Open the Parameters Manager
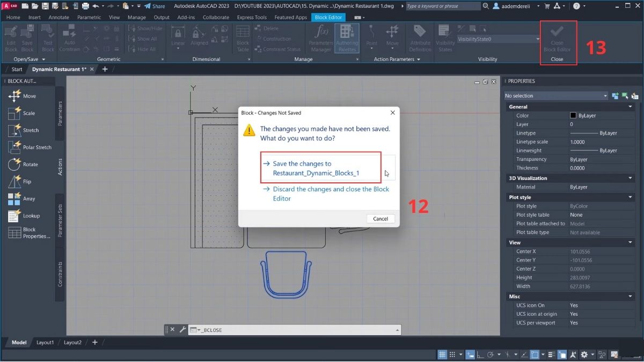644x362 pixels. [320, 38]
